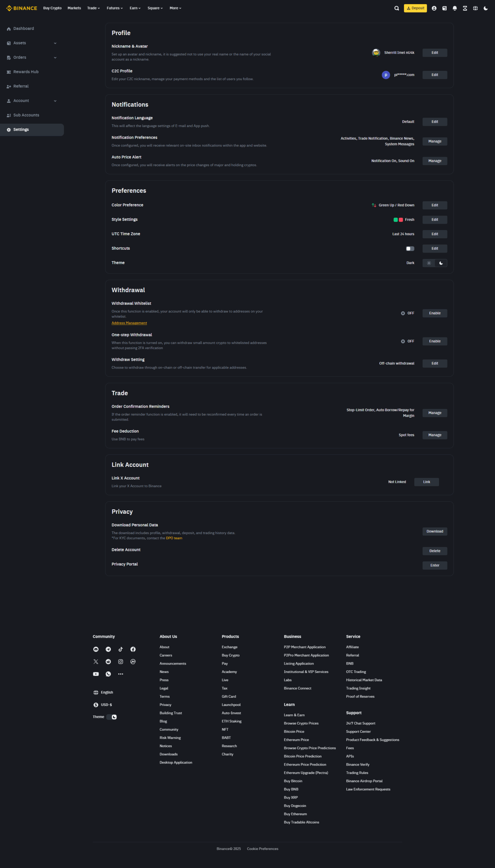Open the YouTube community icon
Viewport: 495px width, 868px height.
pyautogui.click(x=96, y=674)
